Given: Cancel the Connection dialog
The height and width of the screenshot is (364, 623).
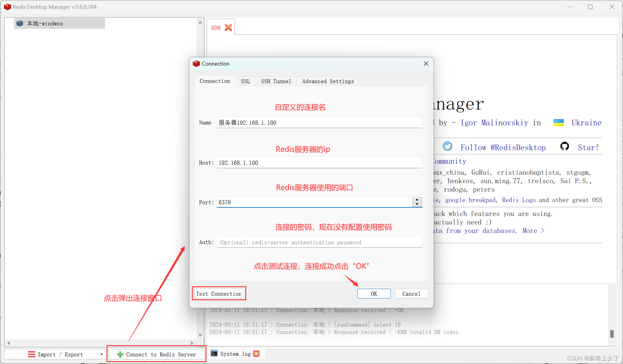Looking at the screenshot, I should (x=411, y=294).
